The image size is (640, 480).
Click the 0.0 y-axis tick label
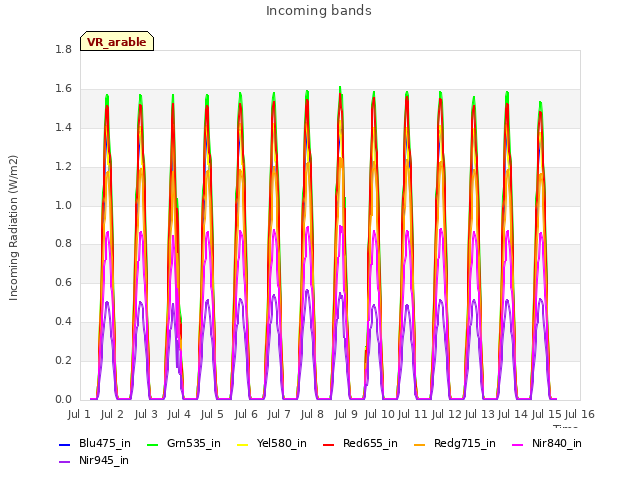tap(63, 399)
